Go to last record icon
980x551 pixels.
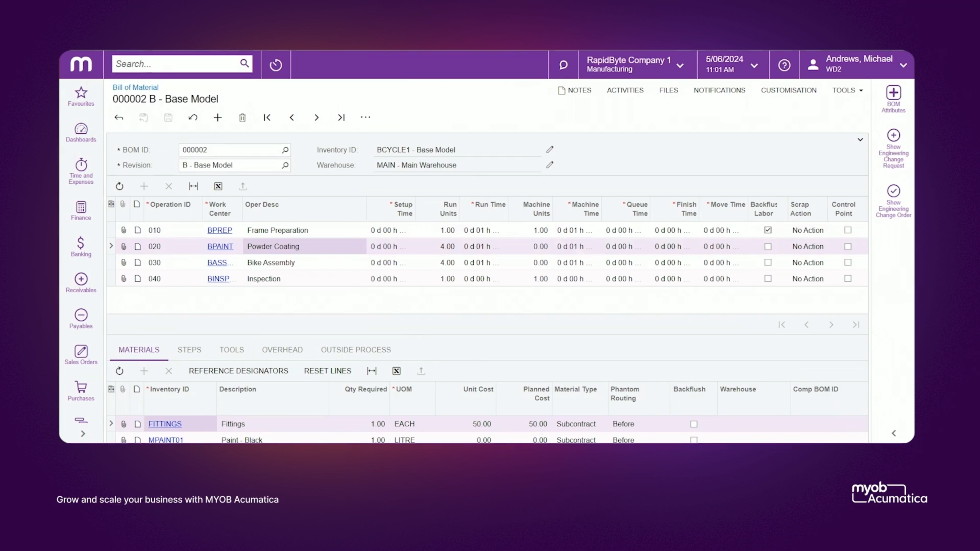click(341, 118)
